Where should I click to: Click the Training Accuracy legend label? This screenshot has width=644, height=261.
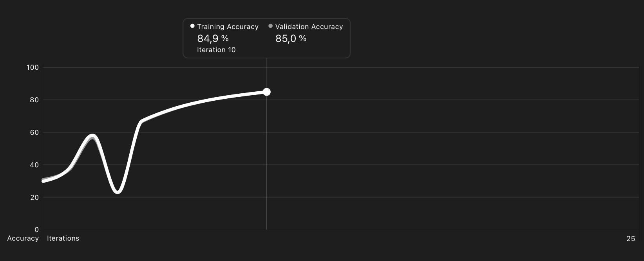pos(228,27)
